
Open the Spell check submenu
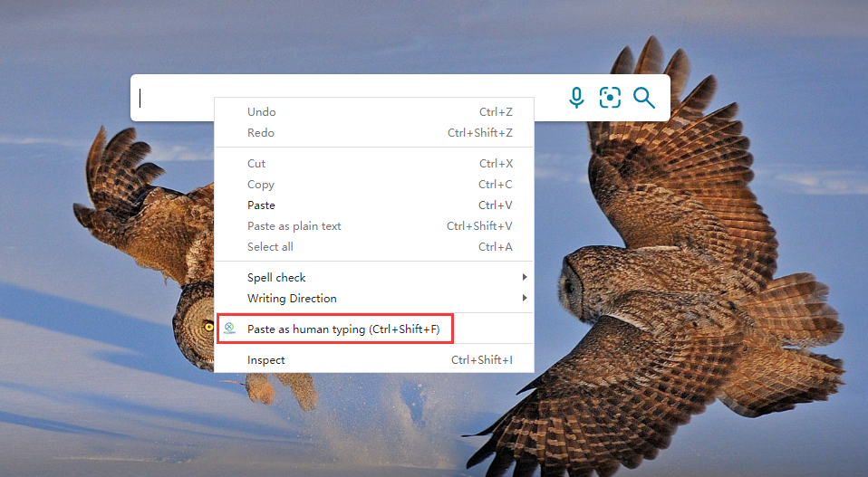click(x=374, y=278)
